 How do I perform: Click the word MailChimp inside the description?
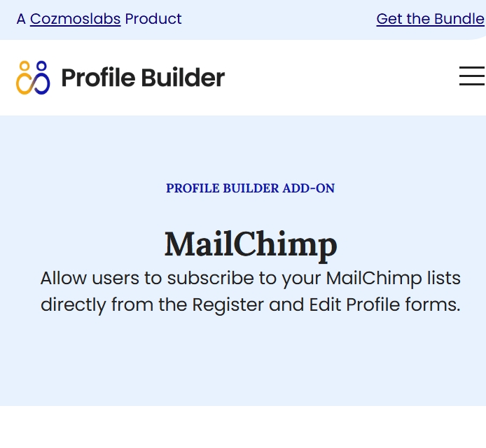[x=374, y=278]
